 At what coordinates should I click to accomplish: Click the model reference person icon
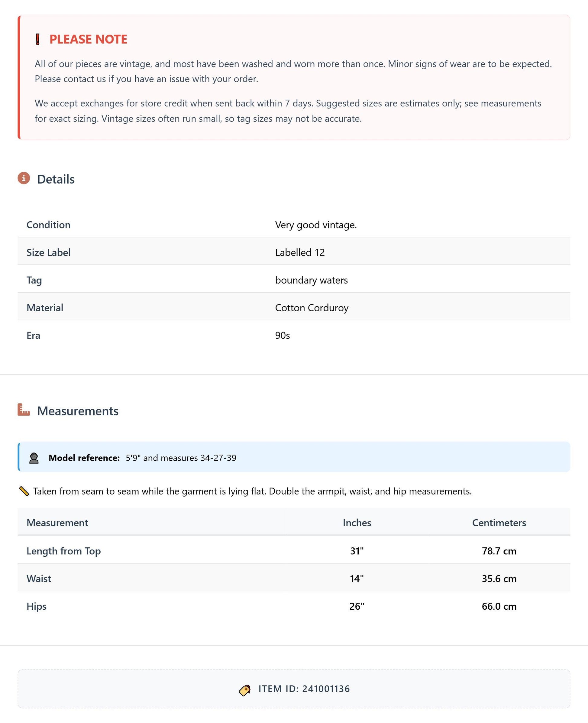34,458
